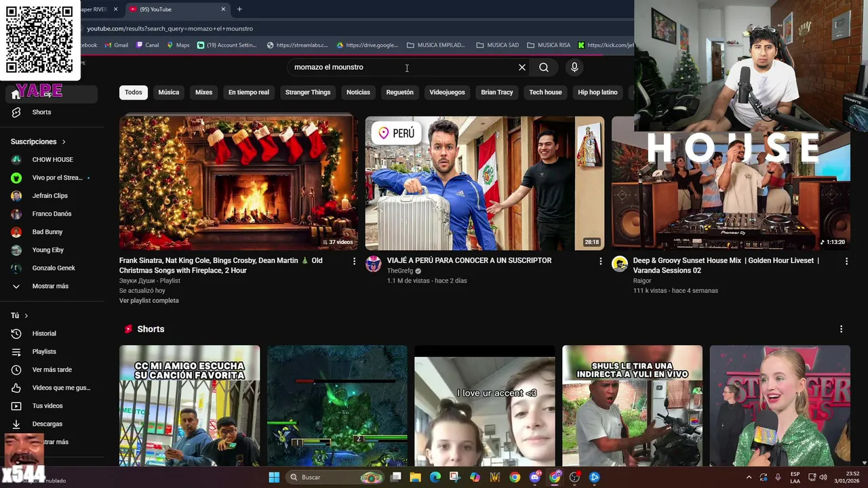Open Ver más tarde list
Image resolution: width=868 pixels, height=488 pixels.
52,369
